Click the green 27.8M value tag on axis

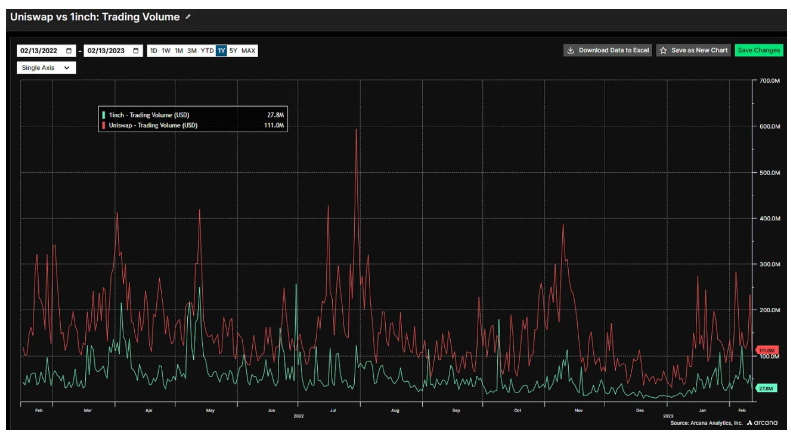point(766,389)
